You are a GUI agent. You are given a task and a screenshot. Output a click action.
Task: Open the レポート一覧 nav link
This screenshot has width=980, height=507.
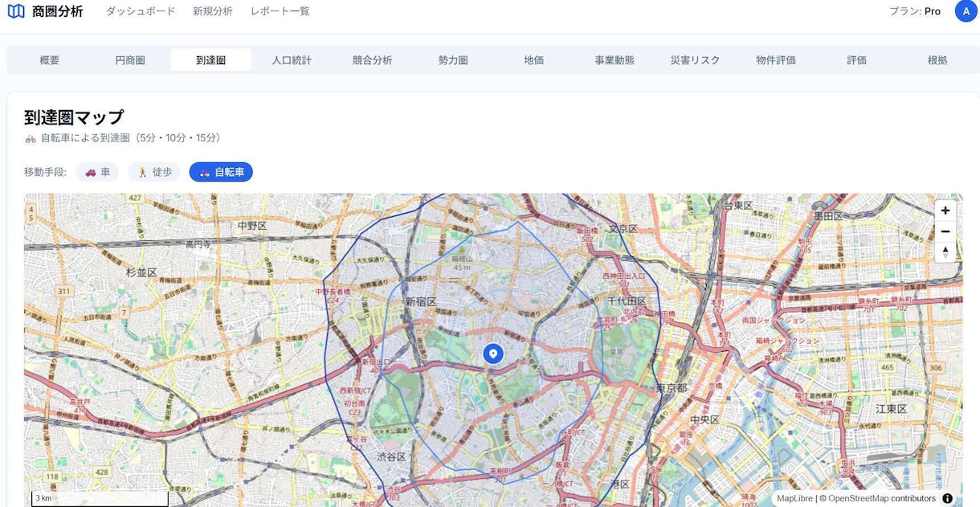pos(280,11)
